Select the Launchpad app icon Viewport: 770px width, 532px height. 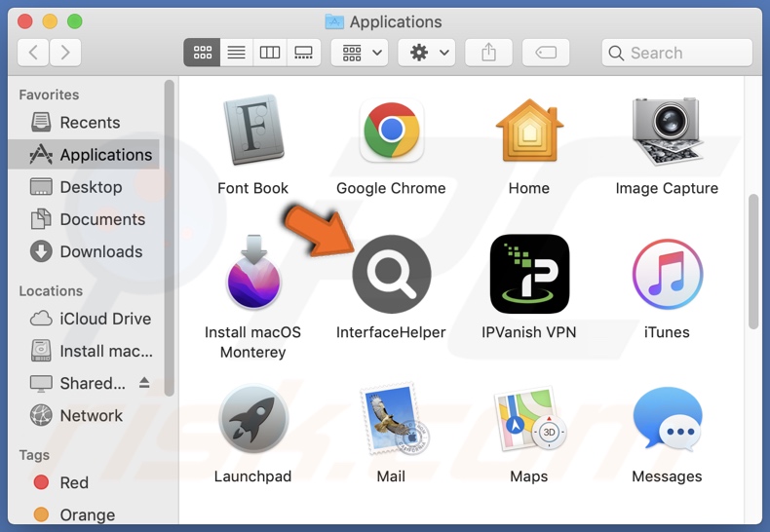[x=253, y=419]
